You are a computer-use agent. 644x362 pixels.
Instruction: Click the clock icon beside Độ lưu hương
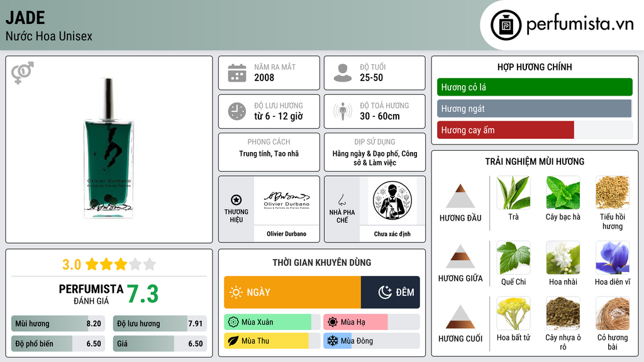pos(237,111)
